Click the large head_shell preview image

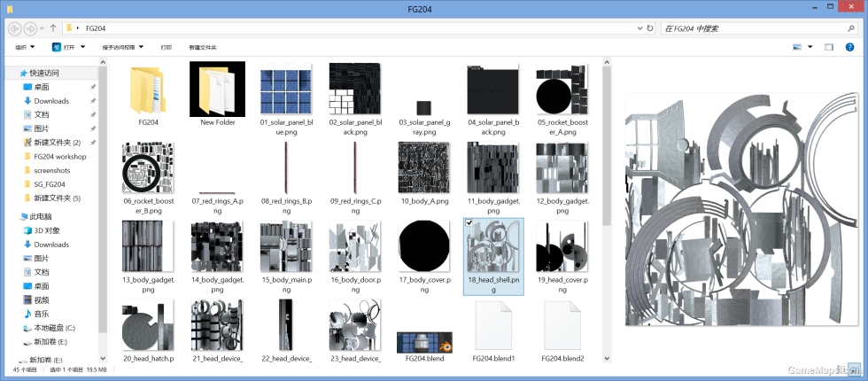click(x=742, y=209)
